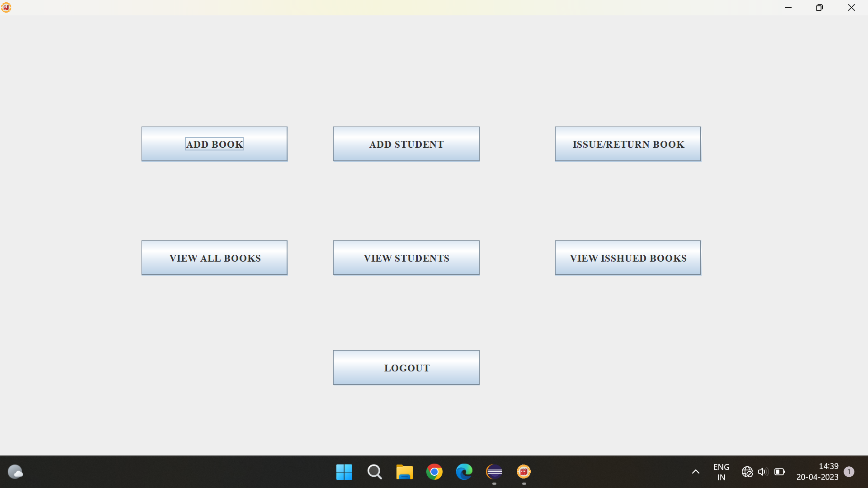Viewport: 868px width, 488px height.
Task: Open the Windows Start menu
Action: 344,472
